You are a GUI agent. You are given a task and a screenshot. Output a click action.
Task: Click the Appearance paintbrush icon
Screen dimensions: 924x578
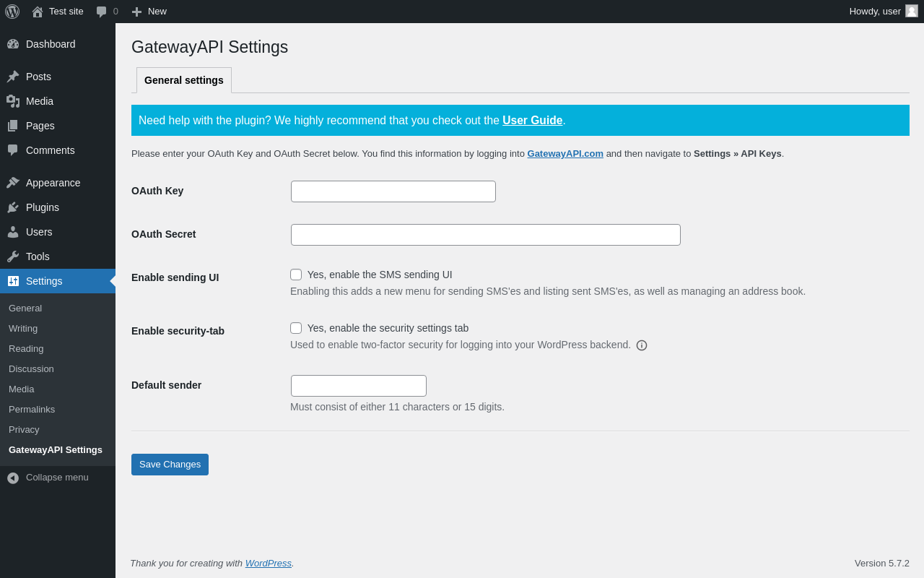coord(13,183)
